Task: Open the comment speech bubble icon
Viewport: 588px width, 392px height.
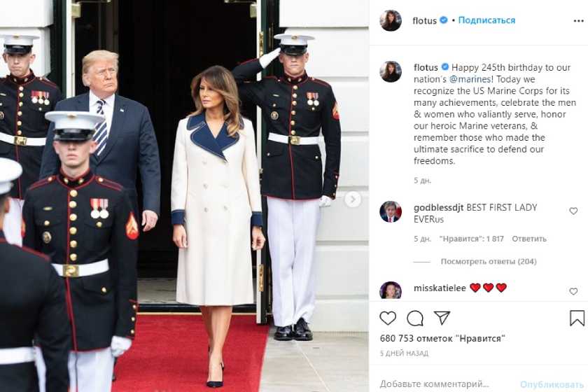Action: tap(415, 318)
